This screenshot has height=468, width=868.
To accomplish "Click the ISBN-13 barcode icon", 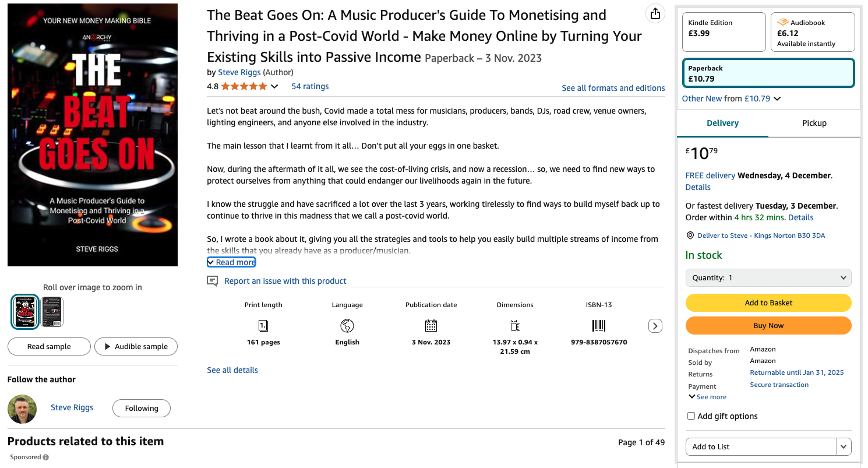I will point(599,325).
